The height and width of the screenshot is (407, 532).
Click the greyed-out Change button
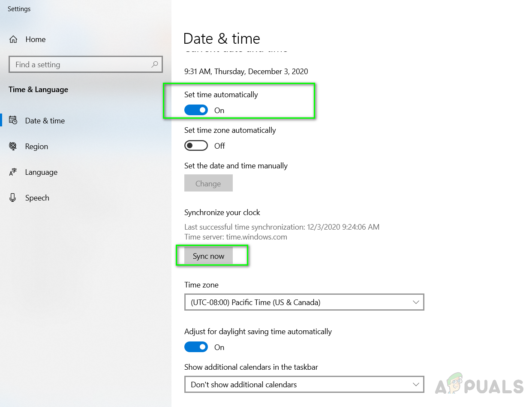tap(208, 183)
